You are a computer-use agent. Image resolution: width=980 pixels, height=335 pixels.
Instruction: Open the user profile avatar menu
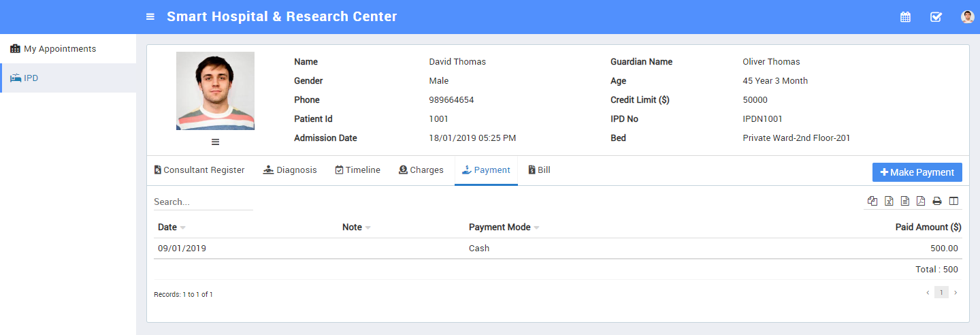pos(967,17)
